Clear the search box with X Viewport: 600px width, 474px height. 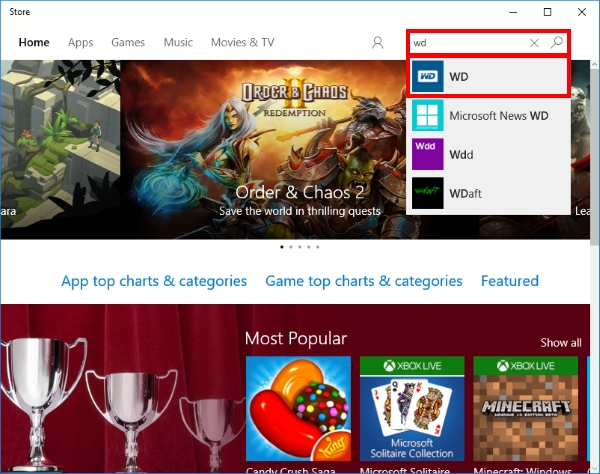[534, 43]
